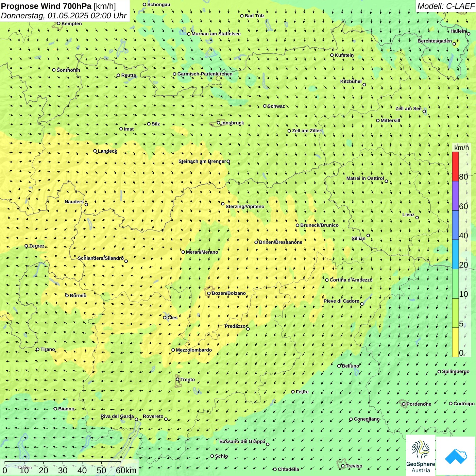Click the date 'Donnerstag, 01.05.2025 02:00 Uhr'

click(x=64, y=16)
